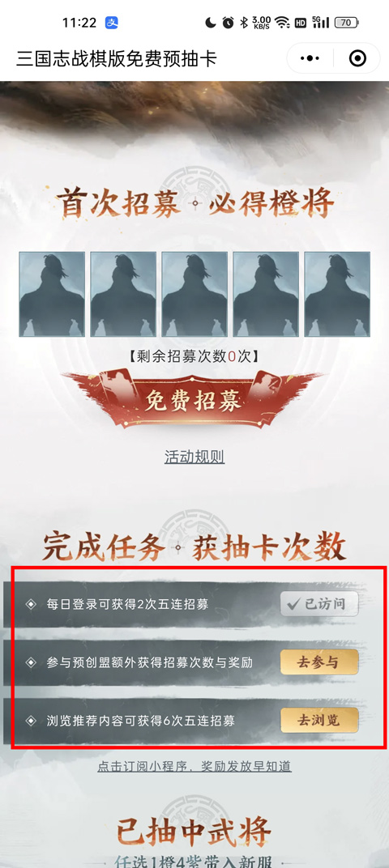389x868 pixels.
Task: Click the 去参与 button
Action: point(319,662)
